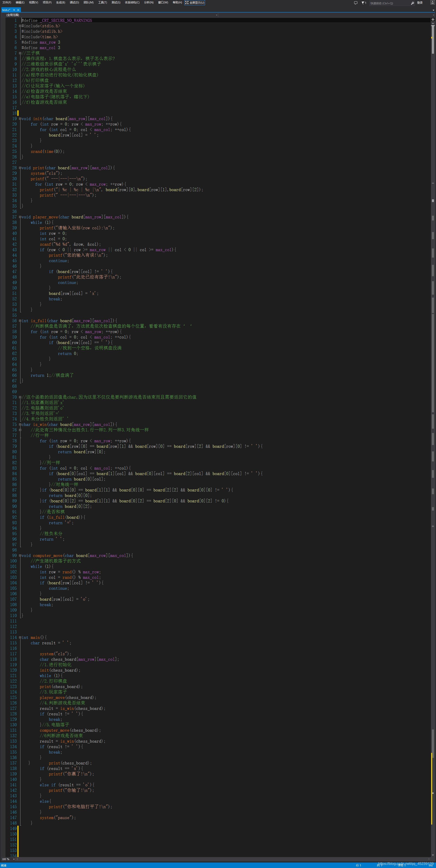Open the 编辑(E) menu
Screen dimensions: 436x868
(20, 3)
